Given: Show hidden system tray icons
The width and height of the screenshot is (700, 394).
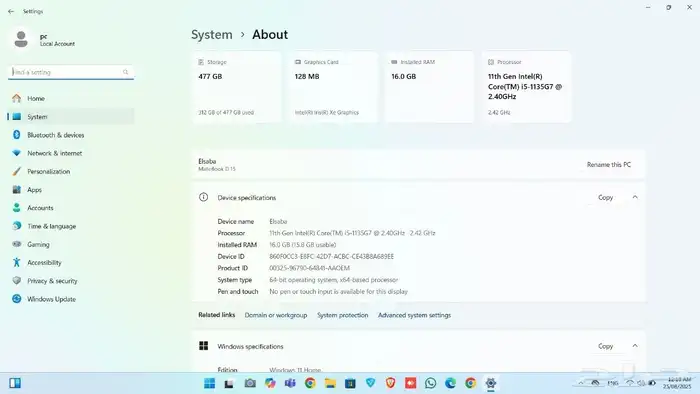Looking at the screenshot, I should (581, 383).
